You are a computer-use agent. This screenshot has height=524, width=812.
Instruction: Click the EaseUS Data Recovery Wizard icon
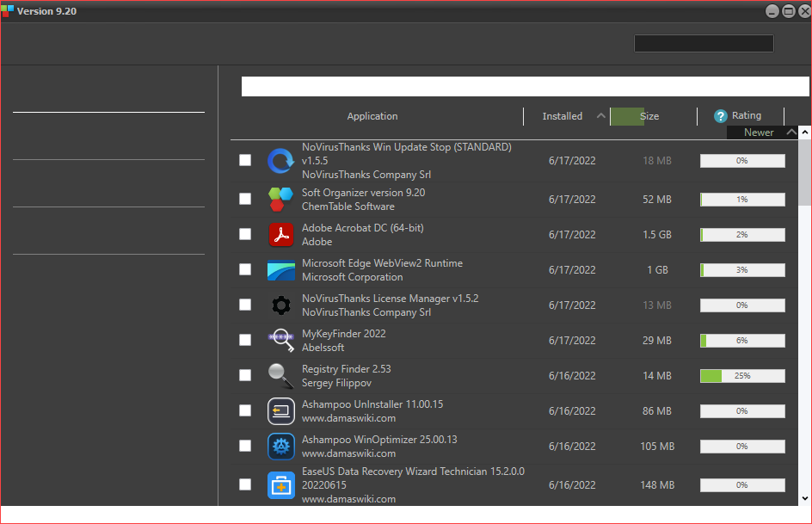(x=280, y=485)
